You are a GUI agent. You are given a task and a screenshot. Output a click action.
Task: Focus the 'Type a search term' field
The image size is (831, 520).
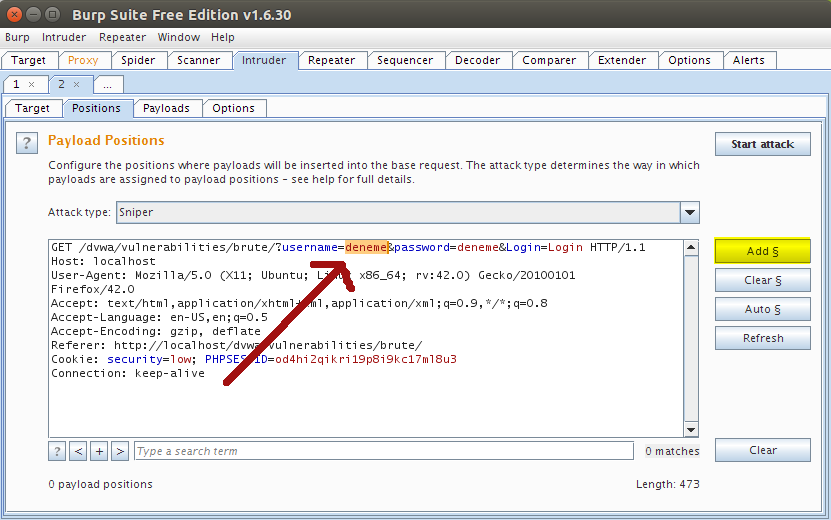tap(384, 451)
